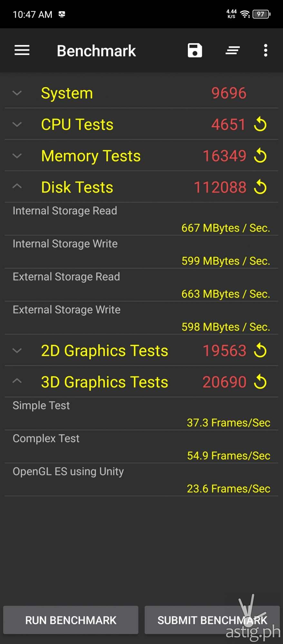Viewport: 283px width, 644px height.
Task: Rerun Disk Tests with refresh icon
Action: (x=260, y=187)
